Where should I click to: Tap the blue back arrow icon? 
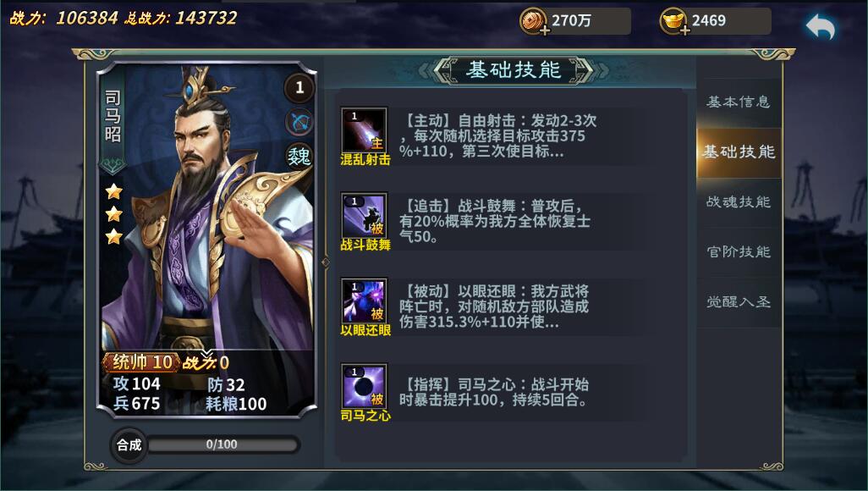[x=821, y=27]
